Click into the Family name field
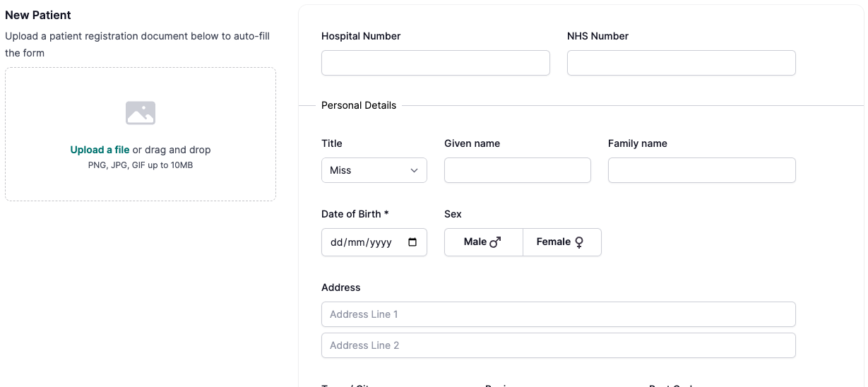868x387 pixels. (x=702, y=170)
